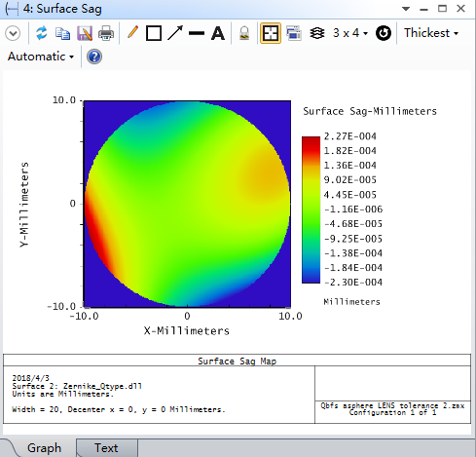476x457 pixels.
Task: Switch to the Text tab
Action: click(x=106, y=448)
